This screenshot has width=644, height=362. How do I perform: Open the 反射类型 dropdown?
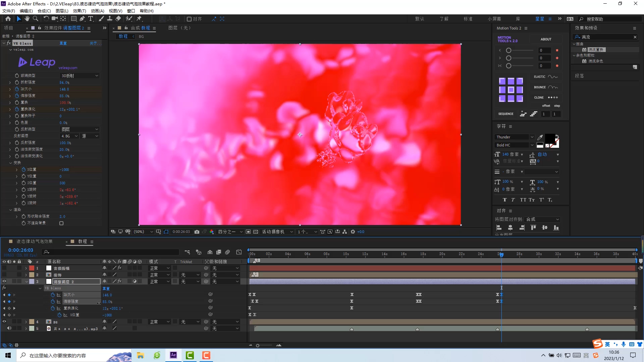[x=80, y=129]
